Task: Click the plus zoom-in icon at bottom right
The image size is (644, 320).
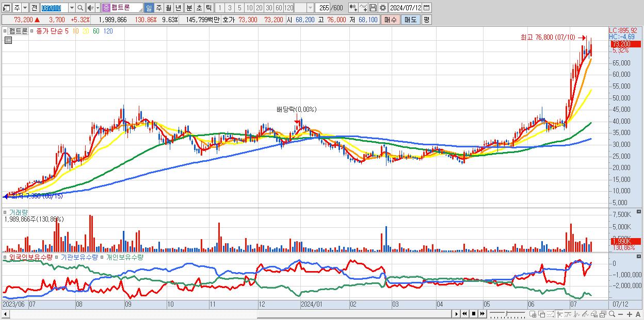Action: point(630,314)
